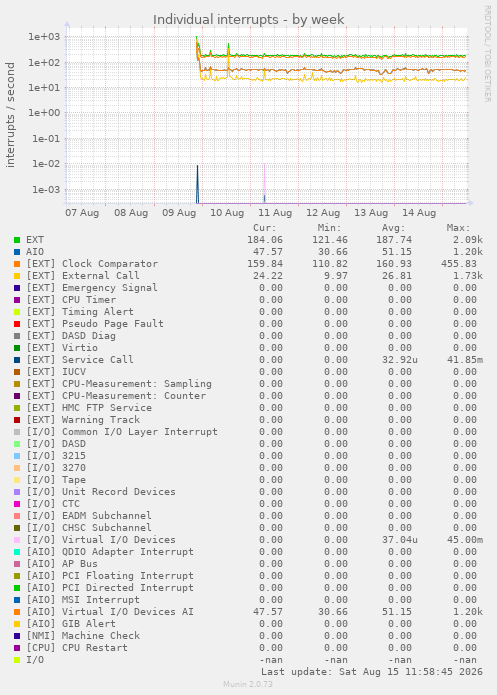Viewport: 497px width, 695px height.
Task: Click the graph title Individual interrupts - by week
Action: (249, 20)
